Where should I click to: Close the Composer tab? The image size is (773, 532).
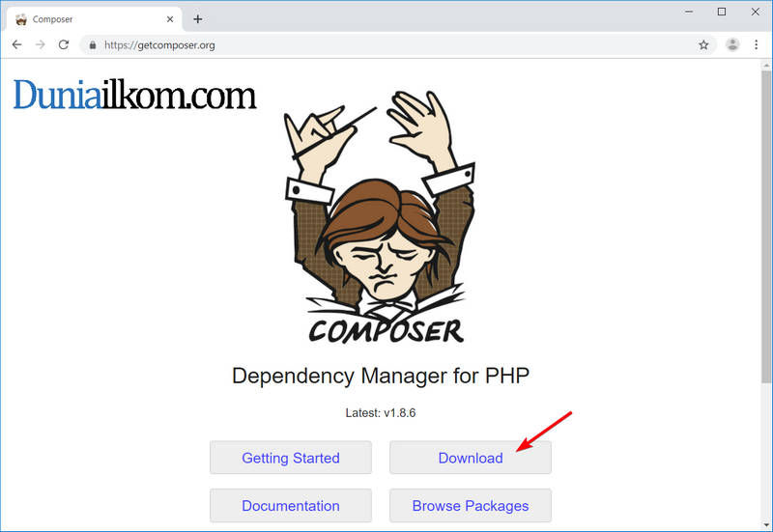click(170, 19)
